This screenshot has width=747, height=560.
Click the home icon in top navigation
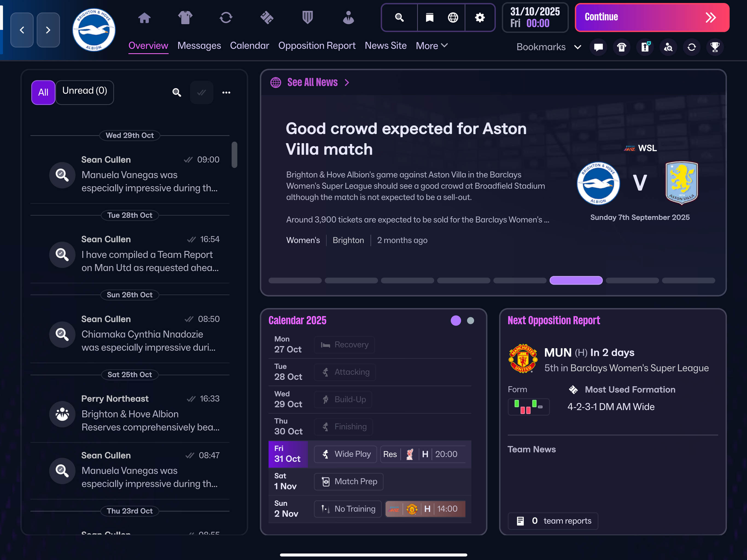click(144, 17)
